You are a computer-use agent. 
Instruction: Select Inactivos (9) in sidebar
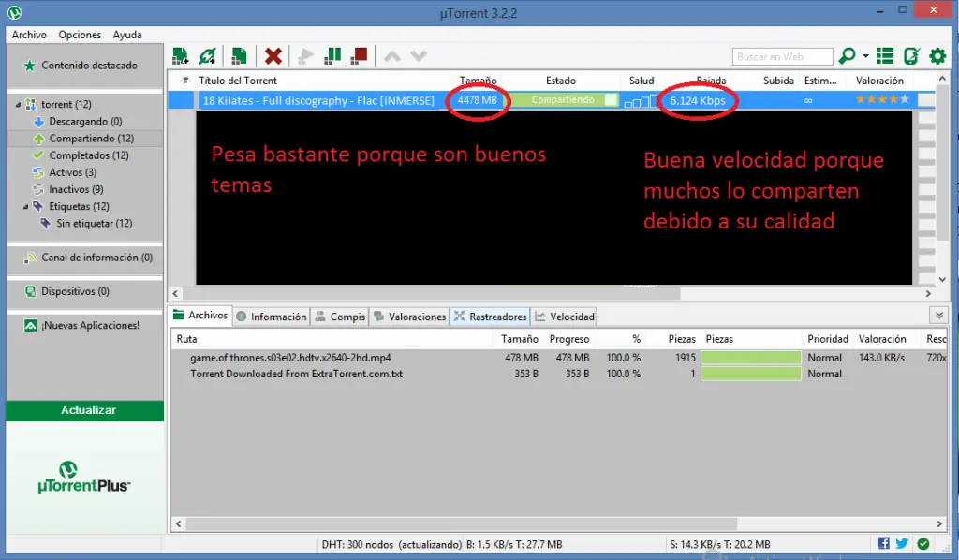coord(76,189)
